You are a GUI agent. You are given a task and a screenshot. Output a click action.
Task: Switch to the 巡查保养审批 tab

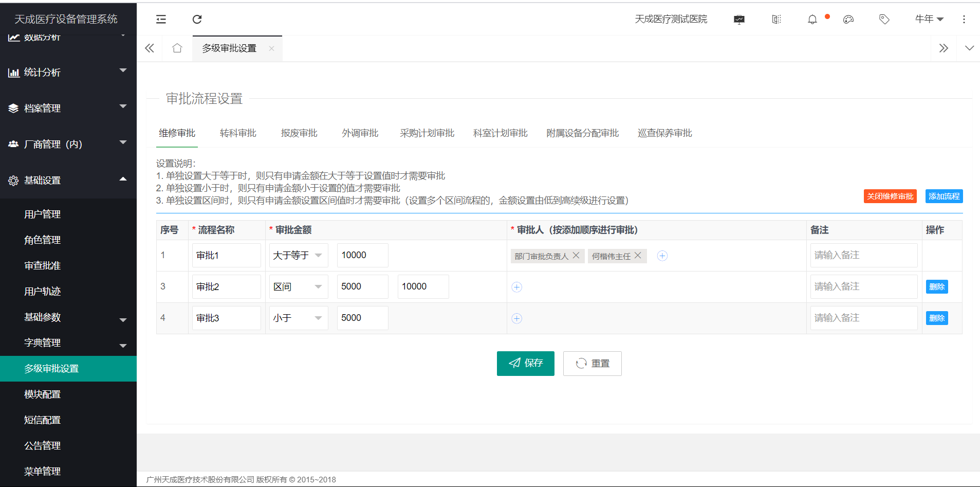665,133
